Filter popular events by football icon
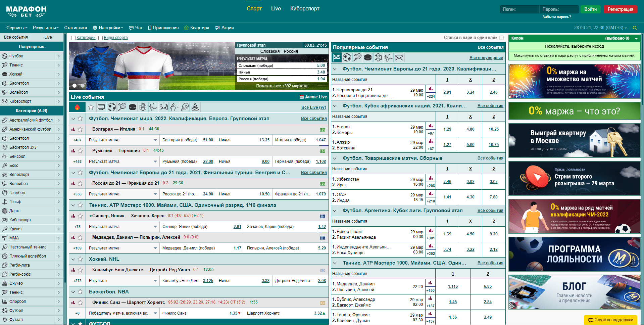This screenshot has height=325, width=644. pos(347,57)
